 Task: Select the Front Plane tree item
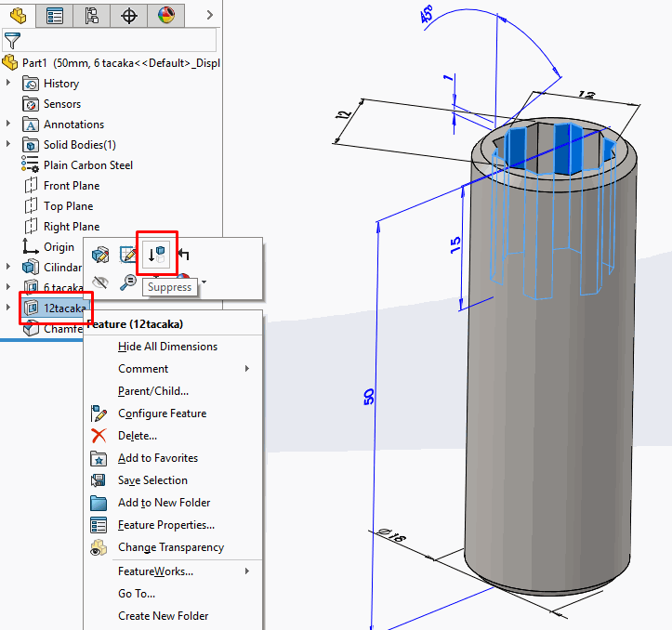tap(71, 186)
